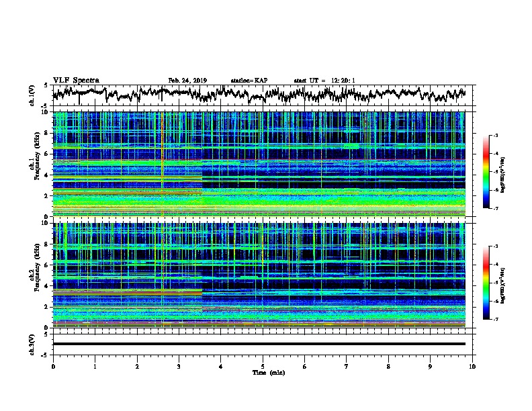Screen dimensions: 532x411
Task: Click the "VLF Spectra" plot title
Action: point(76,80)
